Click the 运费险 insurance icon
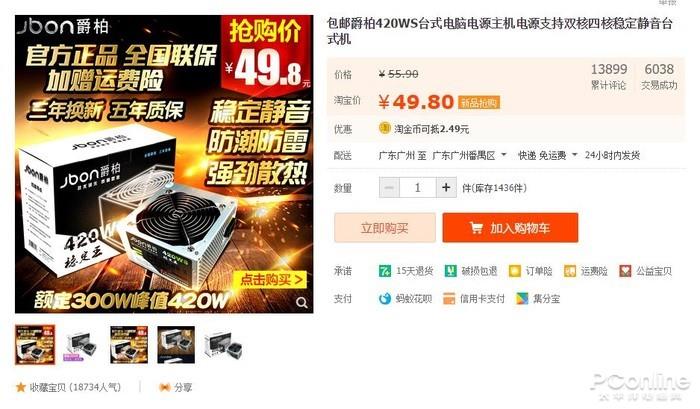Viewport: 700px width, 409px height. click(x=570, y=271)
